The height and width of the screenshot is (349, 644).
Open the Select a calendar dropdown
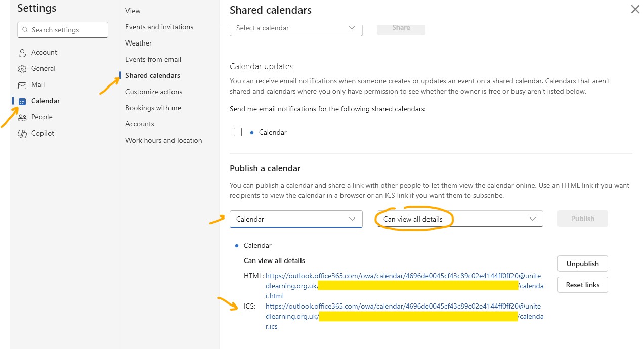click(296, 28)
